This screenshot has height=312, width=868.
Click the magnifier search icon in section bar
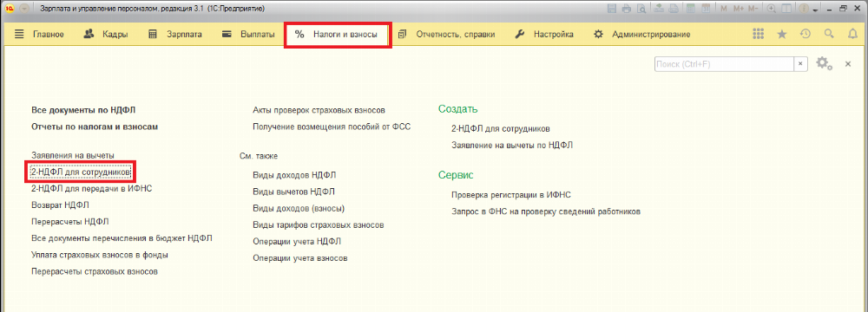[829, 35]
